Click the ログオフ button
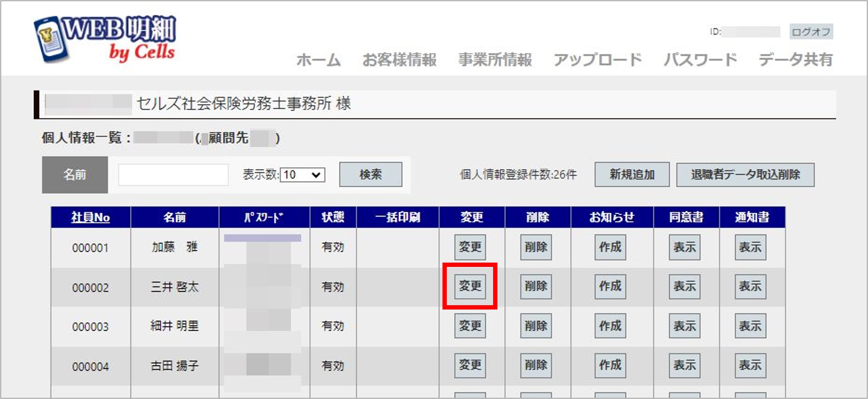The height and width of the screenshot is (399, 868). pos(811,32)
